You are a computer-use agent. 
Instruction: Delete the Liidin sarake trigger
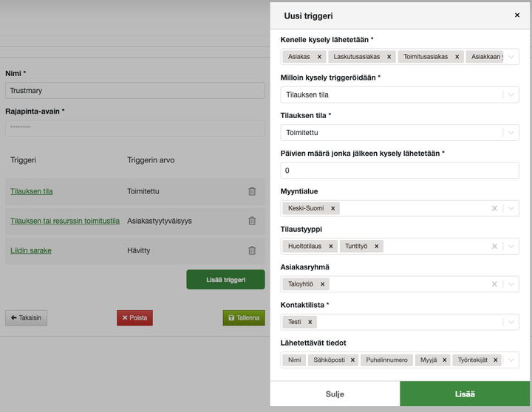(x=252, y=250)
